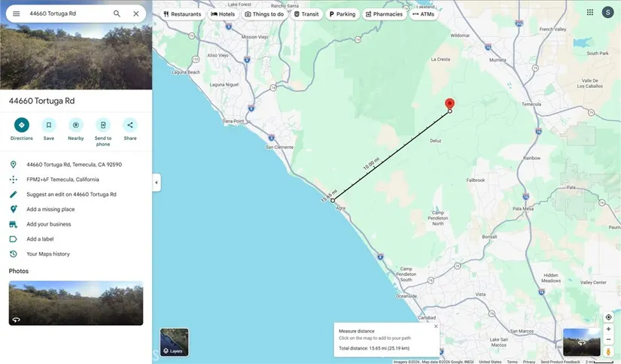Open the Google apps grid
This screenshot has width=621, height=364.
click(x=589, y=12)
